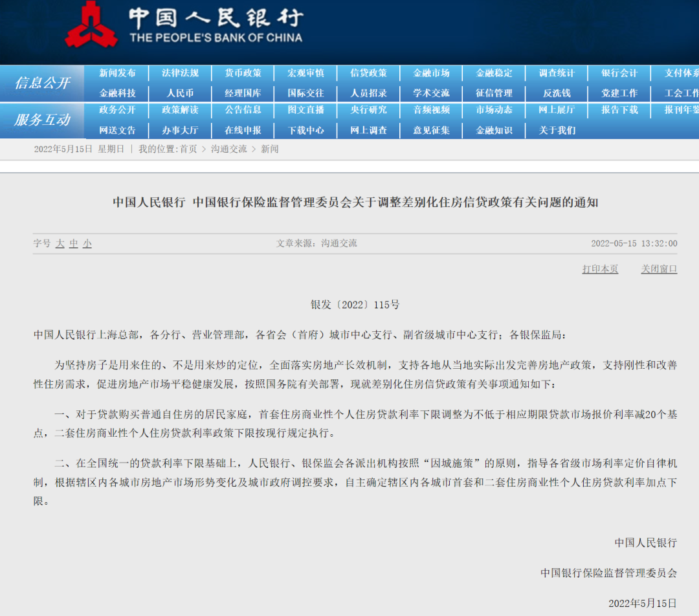Viewport: 699px width, 616px height.
Task: Go to 意见征集
Action: point(432,130)
